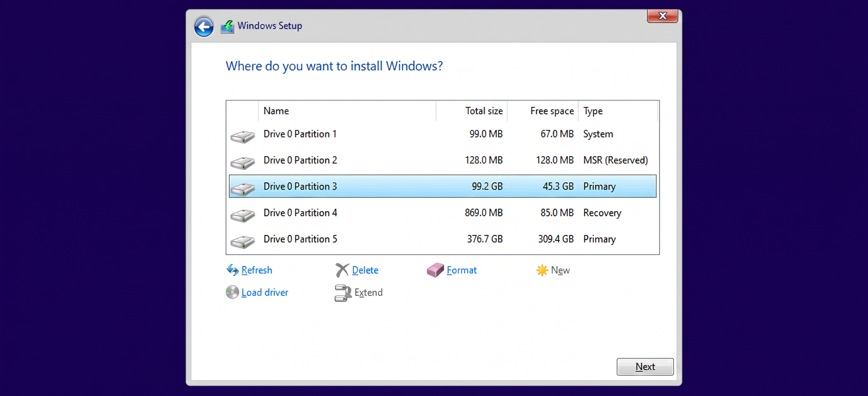This screenshot has width=868, height=396.
Task: Choose the Format link
Action: [461, 270]
